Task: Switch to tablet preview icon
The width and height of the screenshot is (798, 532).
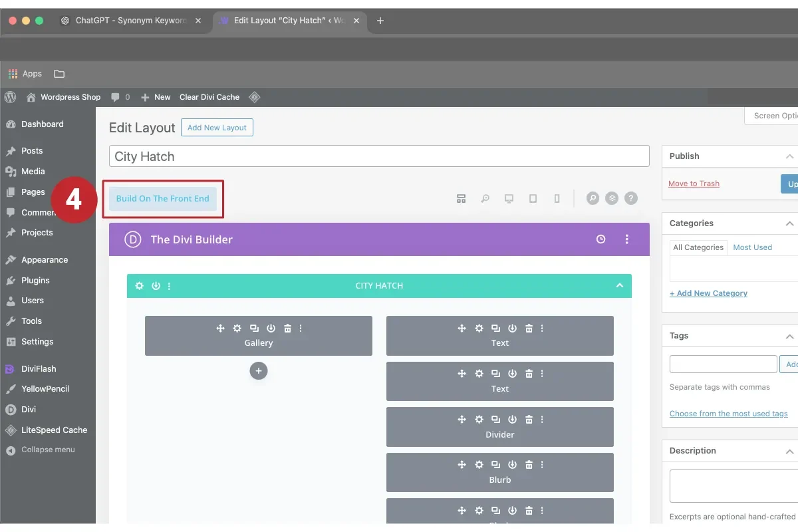Action: click(x=533, y=198)
